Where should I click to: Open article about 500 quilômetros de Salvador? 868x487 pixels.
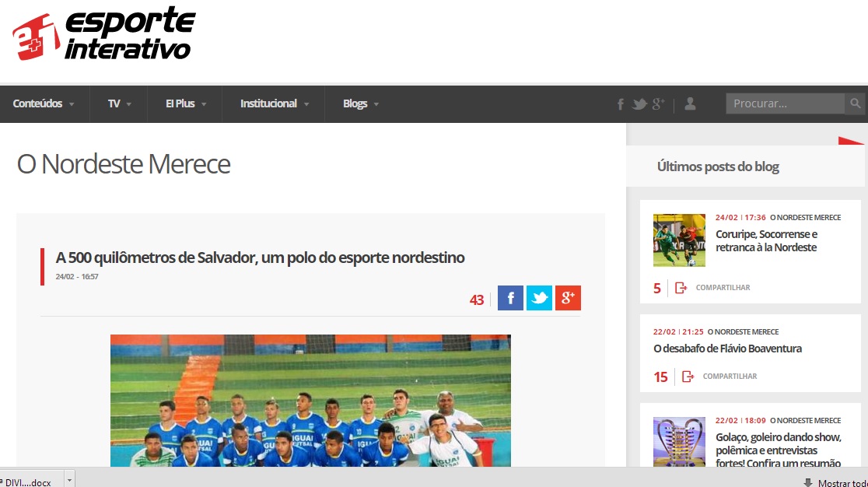(261, 258)
